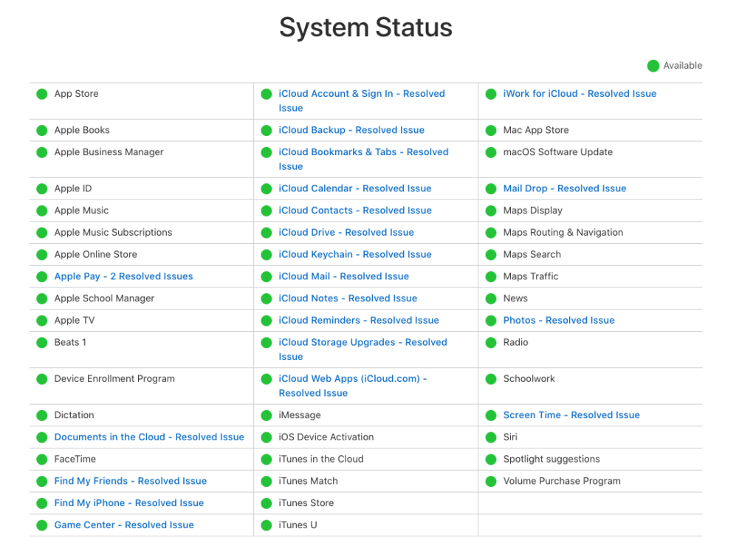This screenshot has width=756, height=546.
Task: Click the green status dot beside App Store
Action: 42,94
